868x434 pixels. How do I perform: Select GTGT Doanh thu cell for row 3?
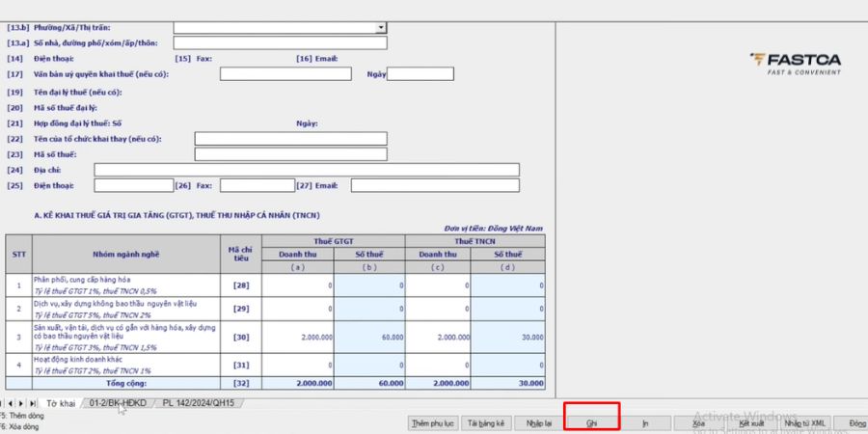pos(298,338)
